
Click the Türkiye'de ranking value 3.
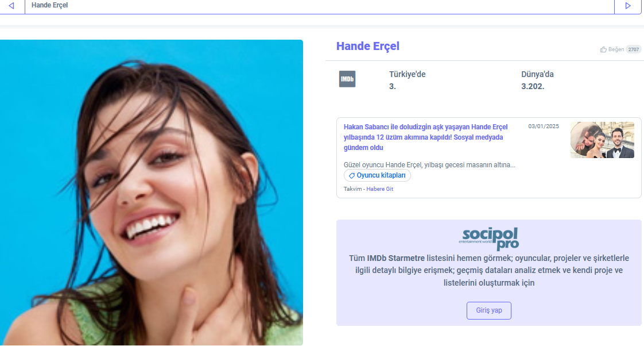click(393, 86)
